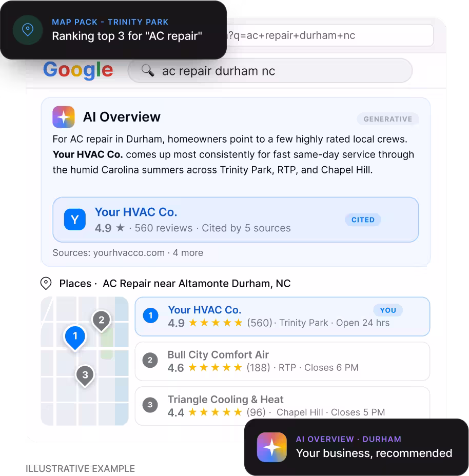
Task: Click sparkle icon in bottom AI Overview banner
Action: point(272,447)
